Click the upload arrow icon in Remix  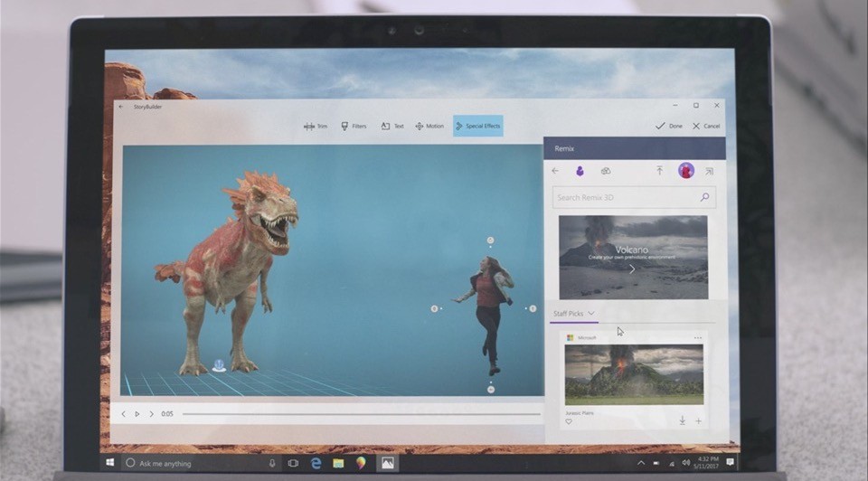pyautogui.click(x=659, y=171)
